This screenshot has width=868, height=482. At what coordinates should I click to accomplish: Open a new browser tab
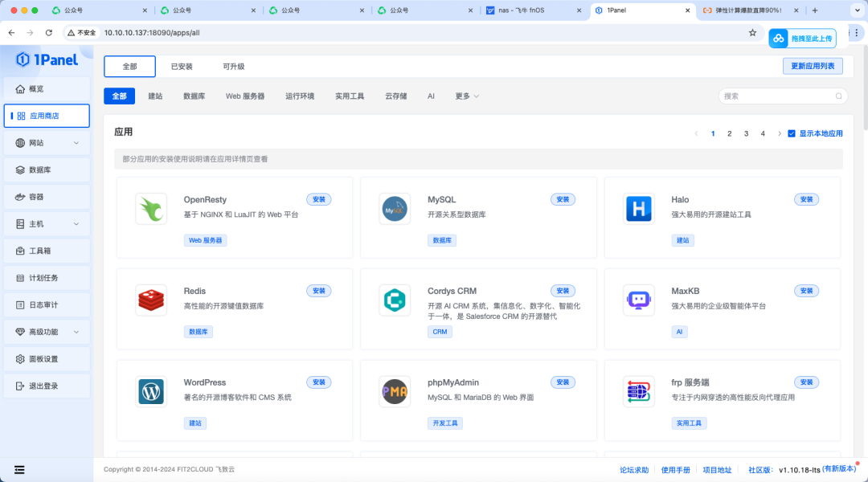coord(815,10)
